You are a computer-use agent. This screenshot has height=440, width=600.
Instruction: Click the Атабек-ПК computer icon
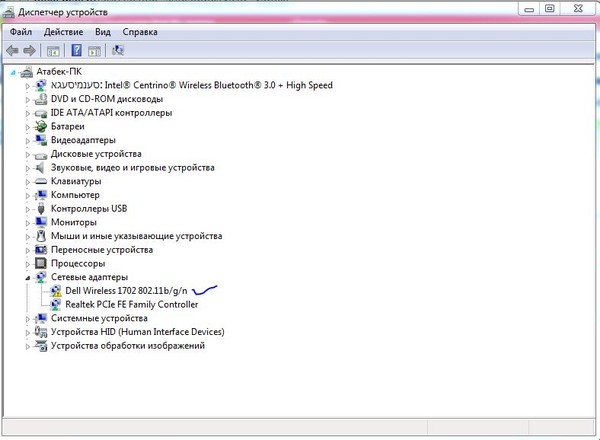[x=26, y=72]
